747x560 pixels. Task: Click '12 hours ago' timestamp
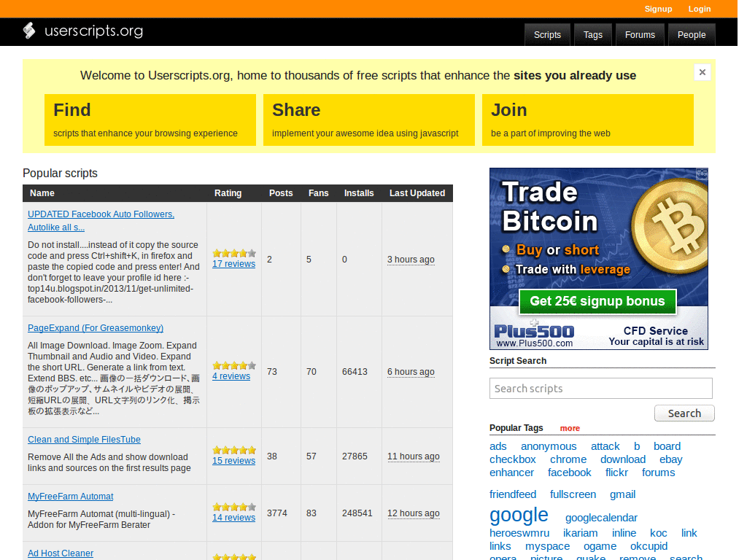(414, 513)
